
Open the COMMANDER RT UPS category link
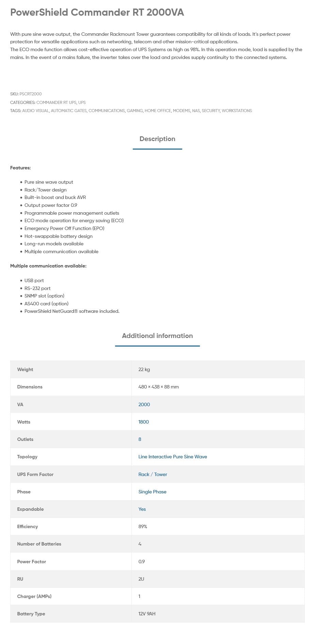click(x=56, y=102)
